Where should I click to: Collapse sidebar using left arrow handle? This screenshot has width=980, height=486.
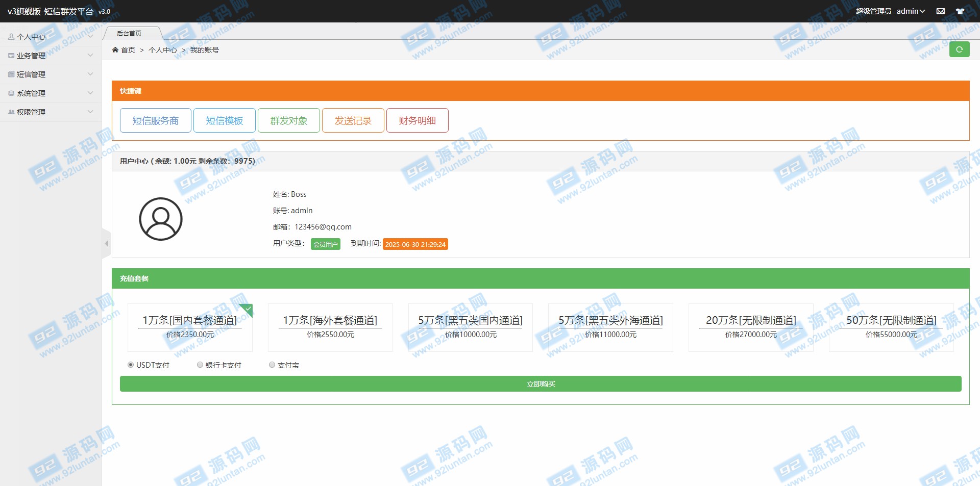tap(106, 244)
